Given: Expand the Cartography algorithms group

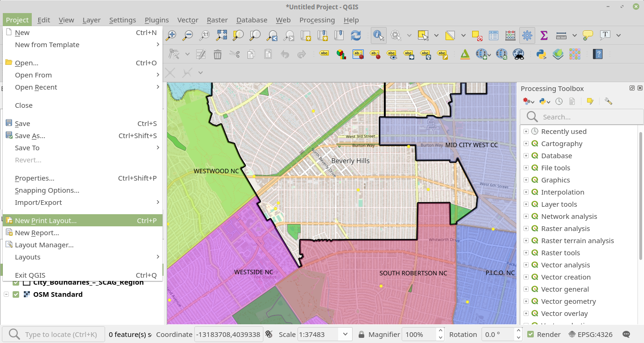Looking at the screenshot, I should click(x=526, y=144).
